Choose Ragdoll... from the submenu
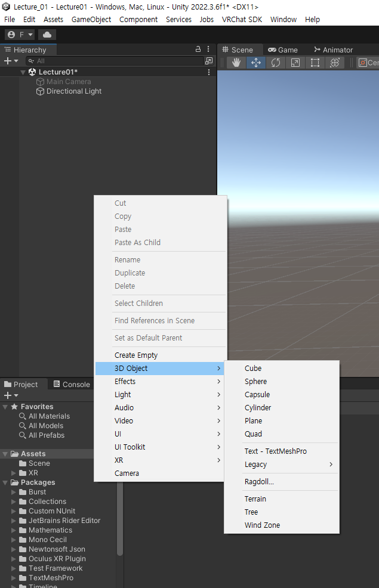 (282, 481)
